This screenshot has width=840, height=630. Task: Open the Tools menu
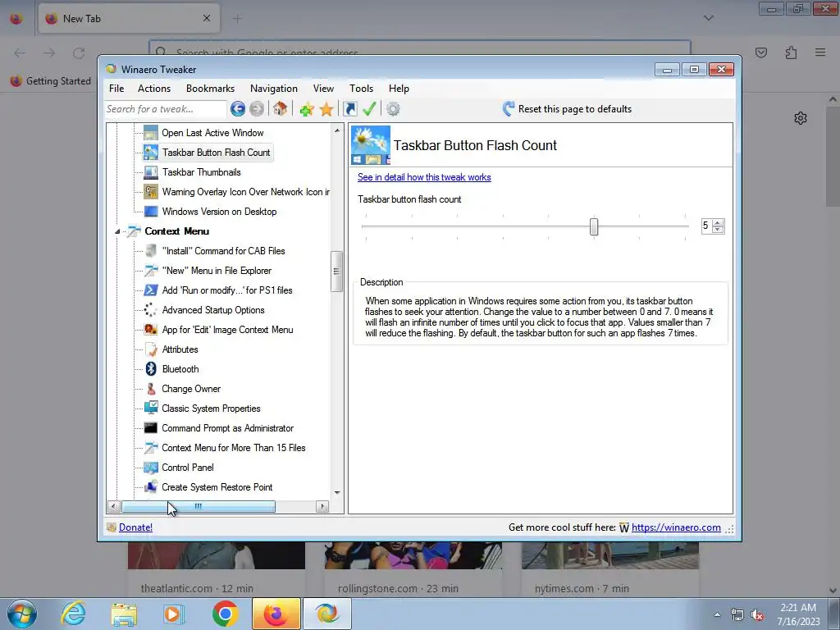pos(362,89)
